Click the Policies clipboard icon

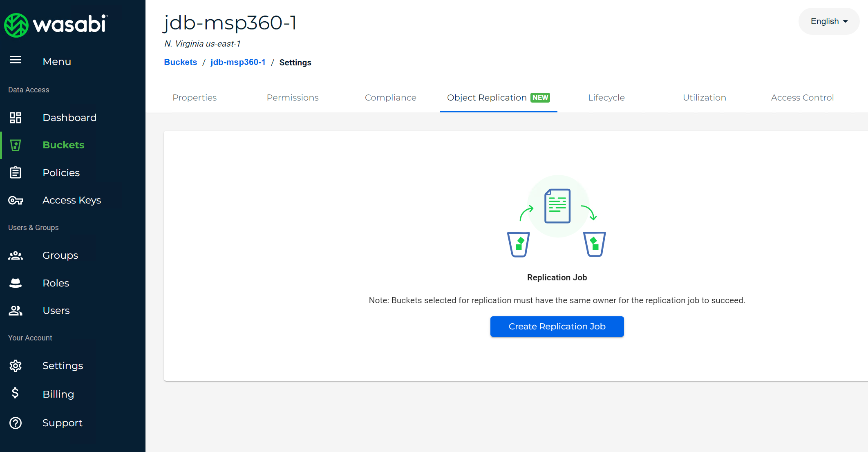(16, 172)
